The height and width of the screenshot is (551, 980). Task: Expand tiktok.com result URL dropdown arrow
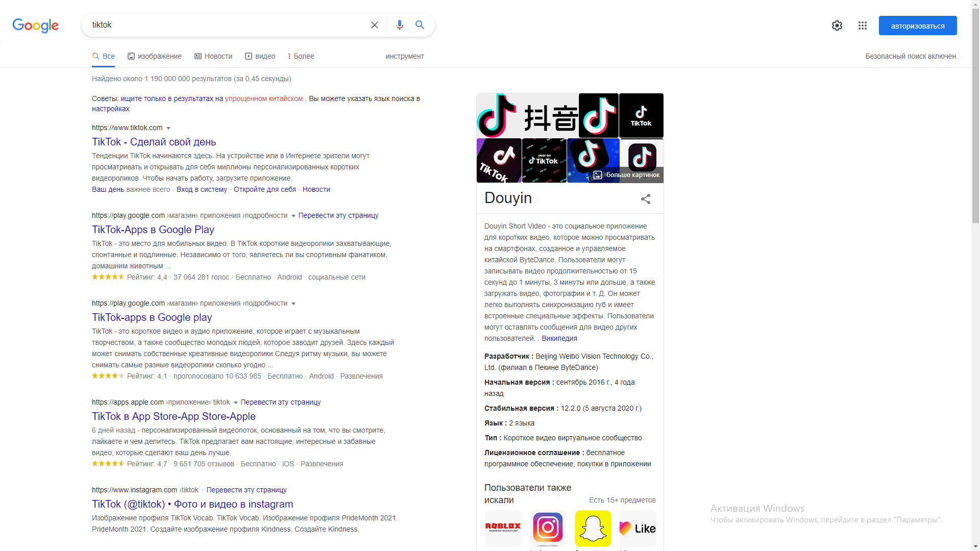[x=168, y=128]
